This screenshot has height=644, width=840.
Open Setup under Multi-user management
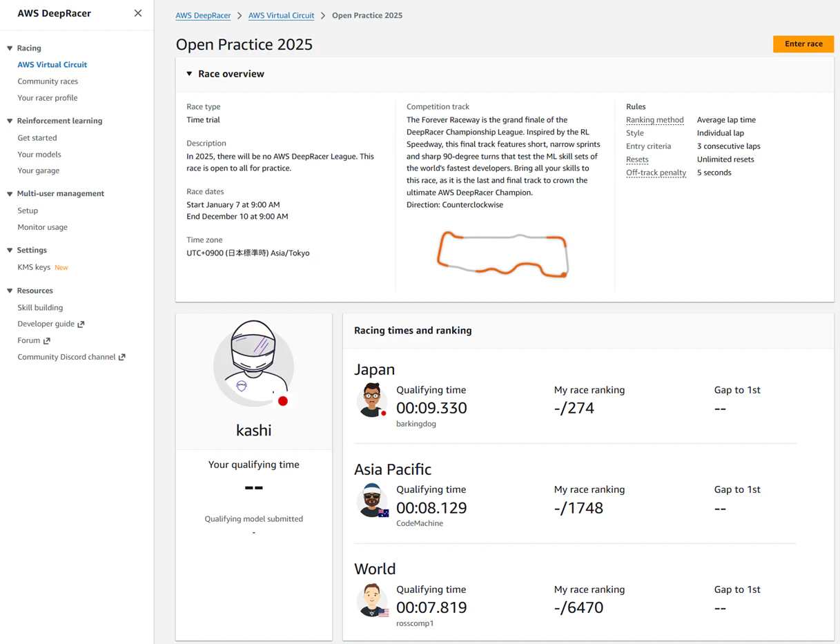click(28, 211)
